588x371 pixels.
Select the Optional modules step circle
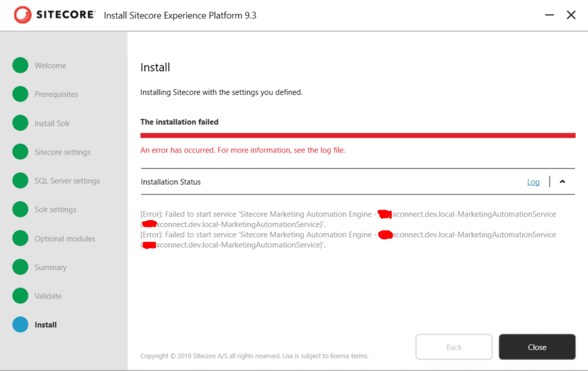(20, 238)
